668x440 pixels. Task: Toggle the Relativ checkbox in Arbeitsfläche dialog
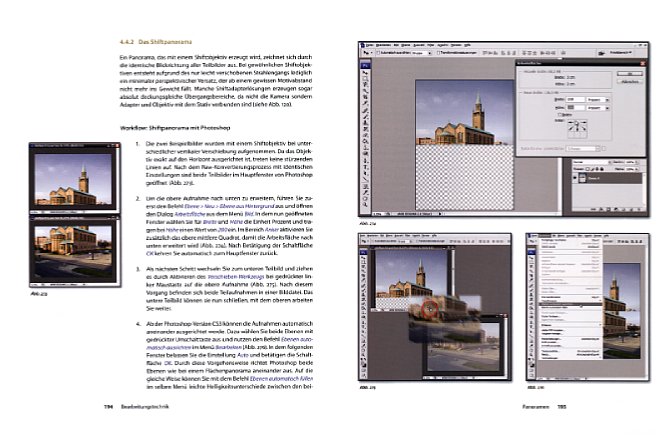(559, 114)
